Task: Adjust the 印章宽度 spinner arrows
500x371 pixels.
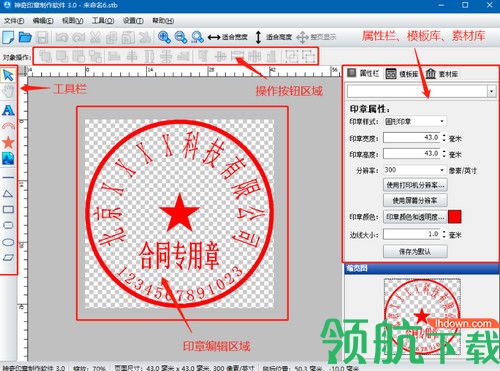Action: pyautogui.click(x=444, y=137)
